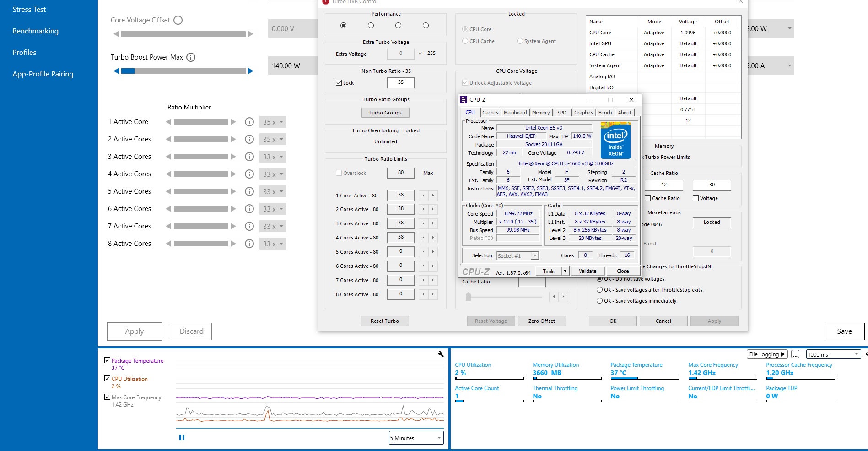Show info for 4 Active Cores ratio
Viewport: 868px width, 451px height.
(249, 174)
